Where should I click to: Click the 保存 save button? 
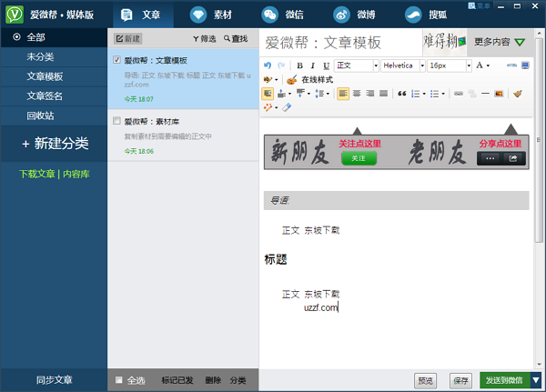pos(460,380)
